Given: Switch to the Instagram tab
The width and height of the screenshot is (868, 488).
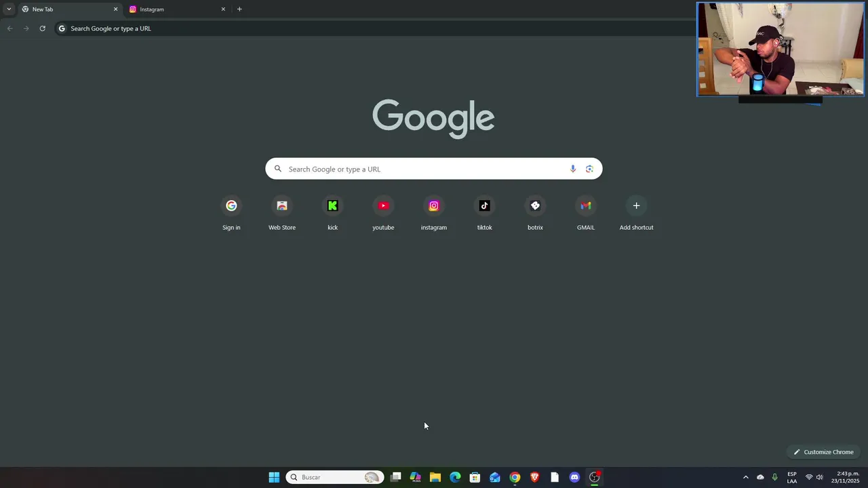Looking at the screenshot, I should [x=178, y=9].
